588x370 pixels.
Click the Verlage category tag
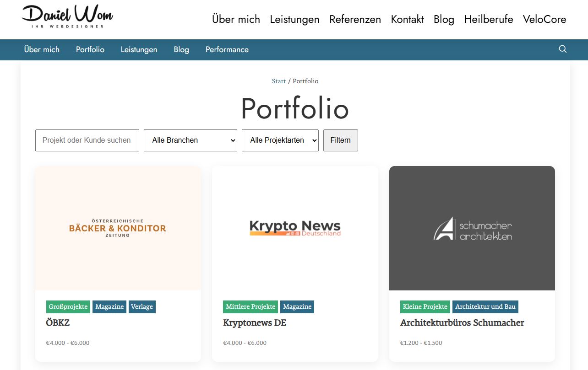point(142,306)
